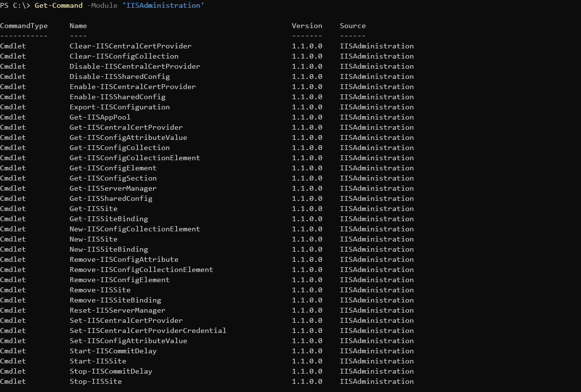Select Set-IISCentralCertProviderCredential cmdlet name
The width and height of the screenshot is (581, 392).
point(148,331)
